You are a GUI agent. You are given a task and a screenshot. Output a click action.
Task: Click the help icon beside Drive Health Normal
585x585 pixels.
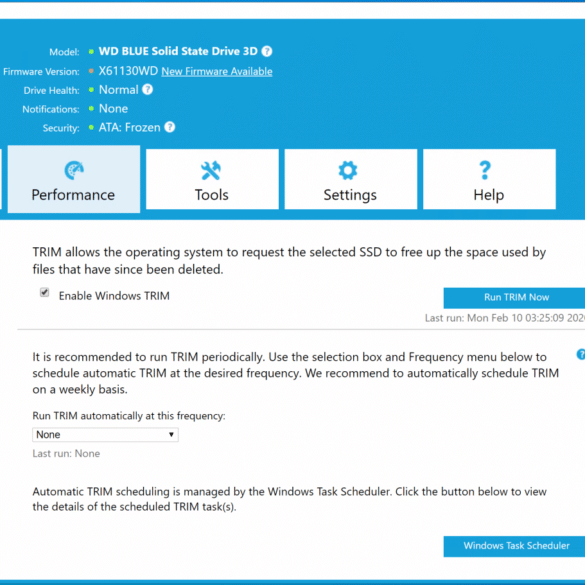147,90
